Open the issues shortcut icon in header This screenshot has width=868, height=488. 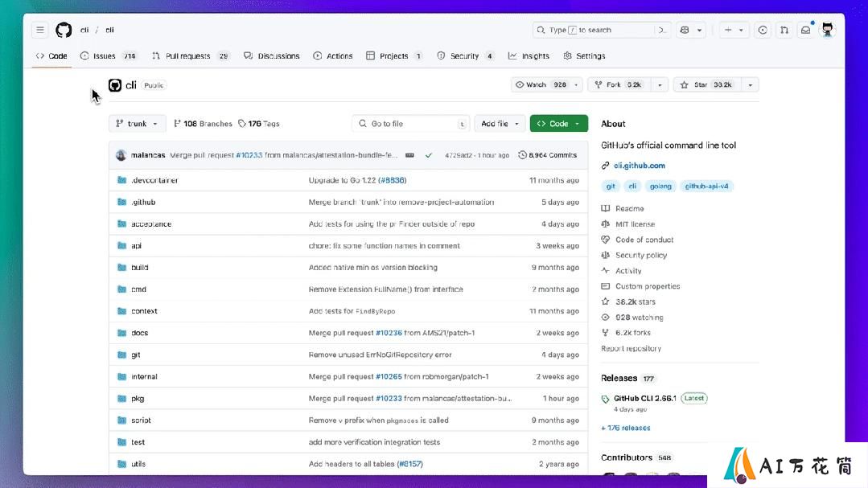coord(763,30)
